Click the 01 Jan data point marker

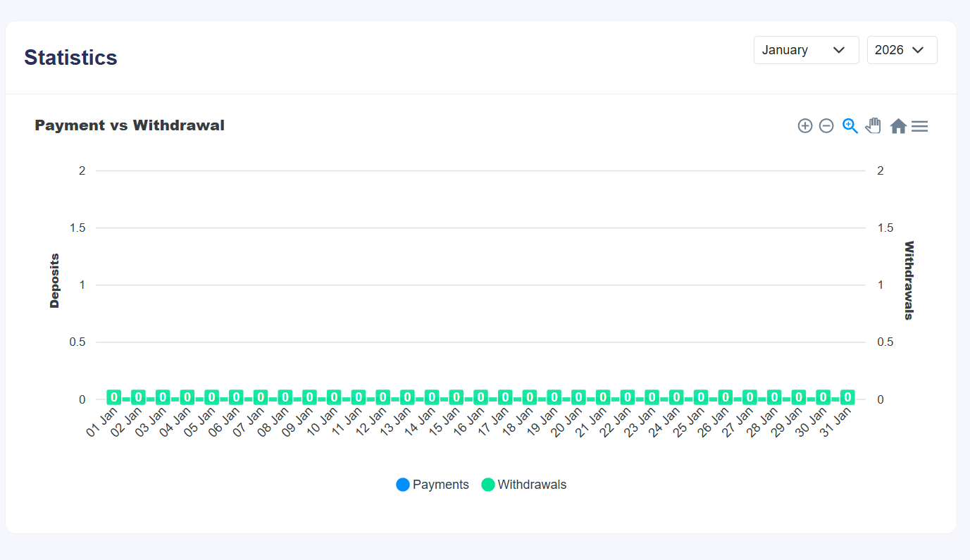(113, 397)
